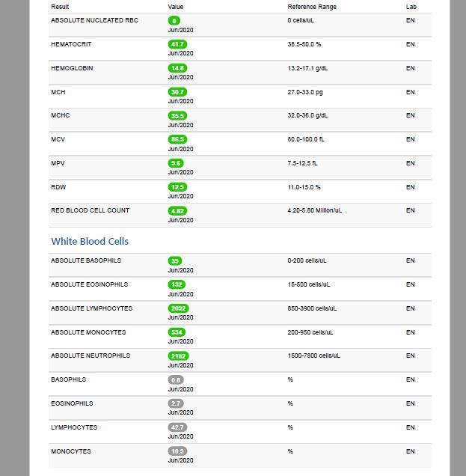
Task: Select the Hemoglobin 14.8 value badge
Action: pos(177,68)
